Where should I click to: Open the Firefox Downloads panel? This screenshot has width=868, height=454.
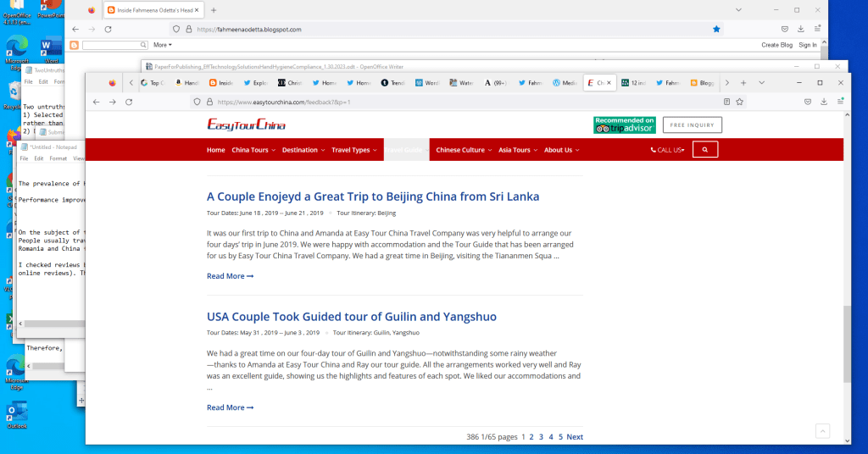(x=824, y=102)
